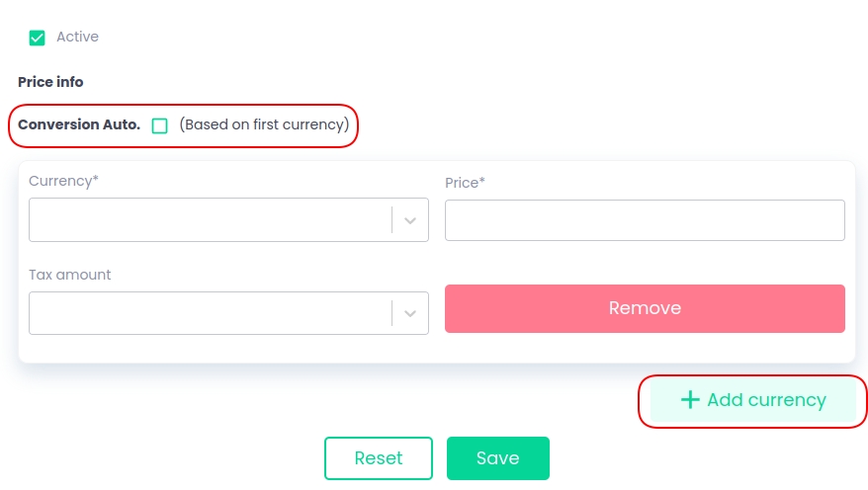The width and height of the screenshot is (868, 490).
Task: Enable the Conversion Auto checkbox
Action: (x=160, y=126)
